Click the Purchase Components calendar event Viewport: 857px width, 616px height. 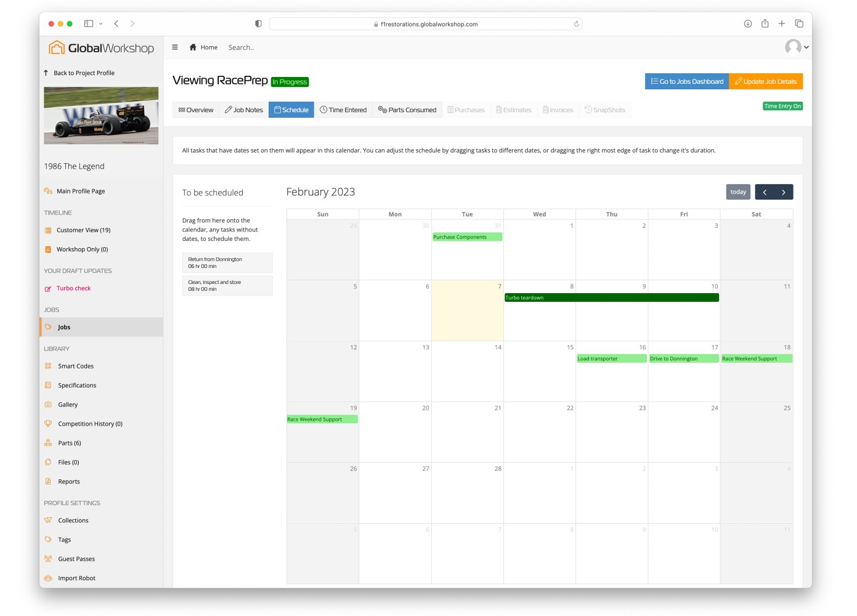(467, 237)
